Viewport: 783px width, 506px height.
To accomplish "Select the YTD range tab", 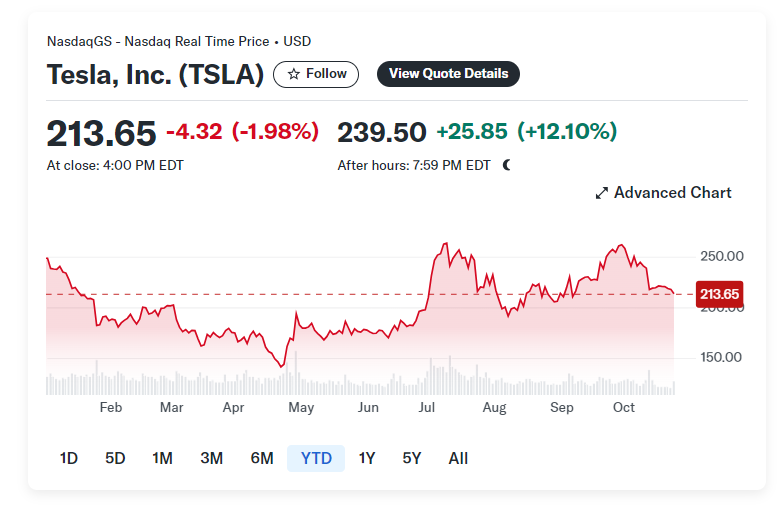I will [x=315, y=459].
